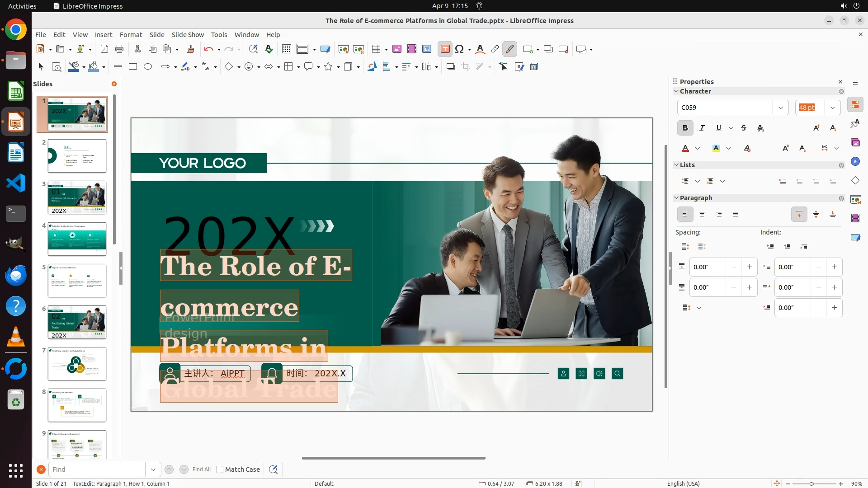Click the font color swatch icon
Image resolution: width=868 pixels, height=488 pixels.
click(x=685, y=149)
